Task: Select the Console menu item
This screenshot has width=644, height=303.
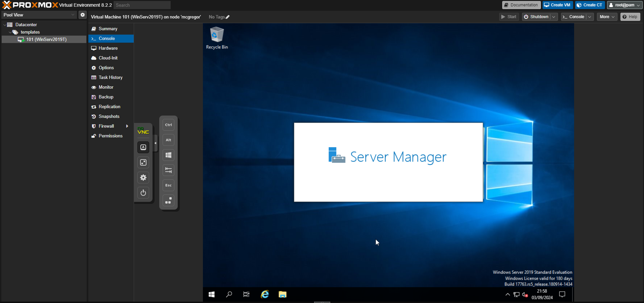Action: (x=111, y=39)
